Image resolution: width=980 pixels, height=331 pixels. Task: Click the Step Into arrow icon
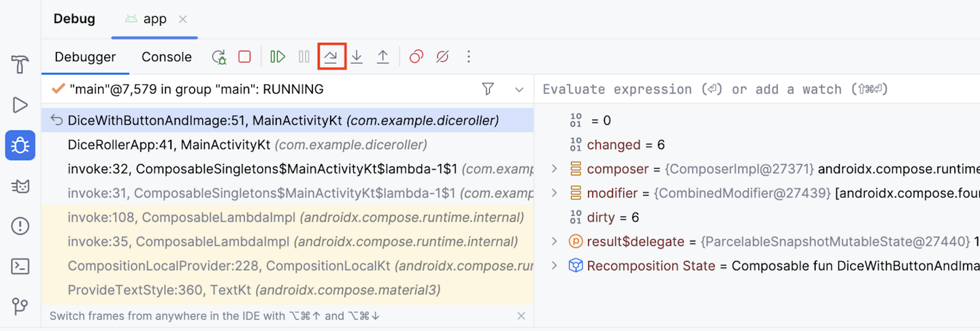[x=357, y=57]
